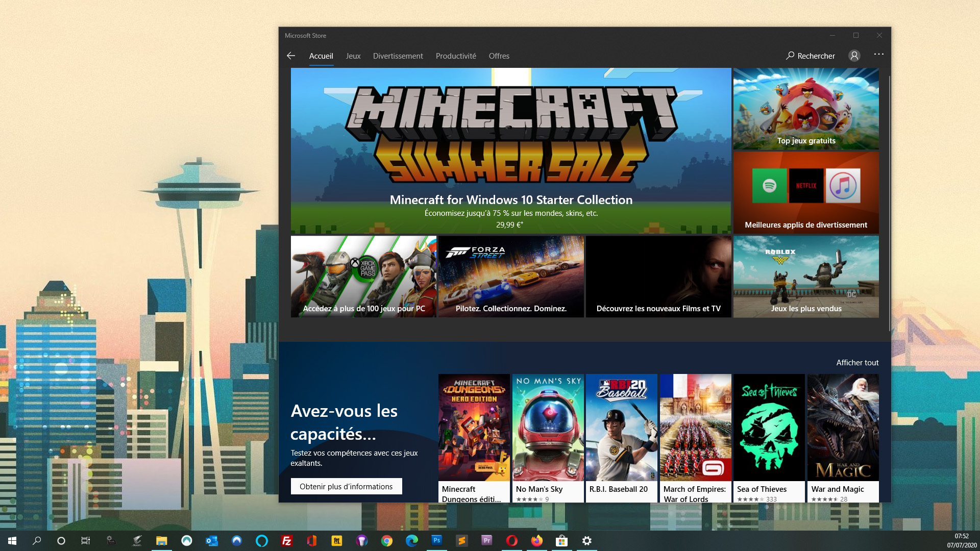Switch to the Jeux tab
The width and height of the screenshot is (980, 551).
[353, 56]
